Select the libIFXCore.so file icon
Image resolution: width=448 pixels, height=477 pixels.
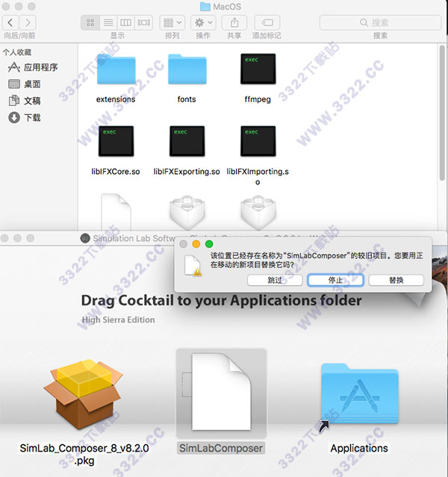[116, 141]
